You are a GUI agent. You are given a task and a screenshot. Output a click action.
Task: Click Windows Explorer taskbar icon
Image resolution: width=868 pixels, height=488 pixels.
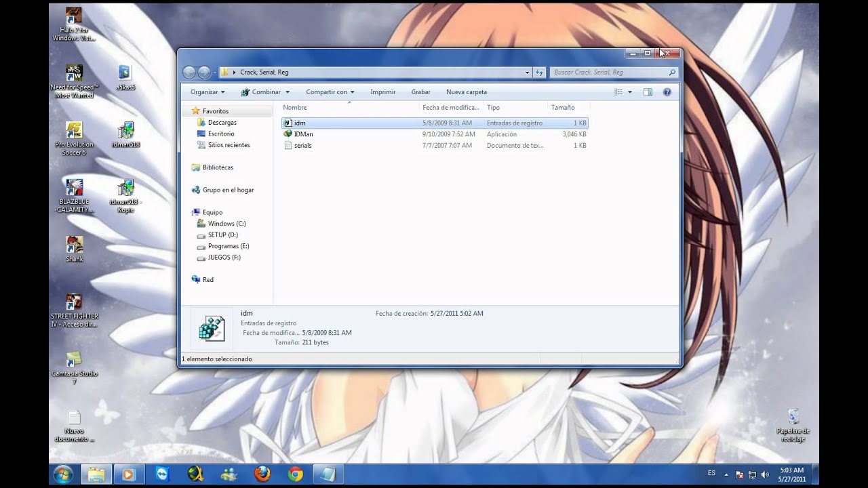(96, 474)
